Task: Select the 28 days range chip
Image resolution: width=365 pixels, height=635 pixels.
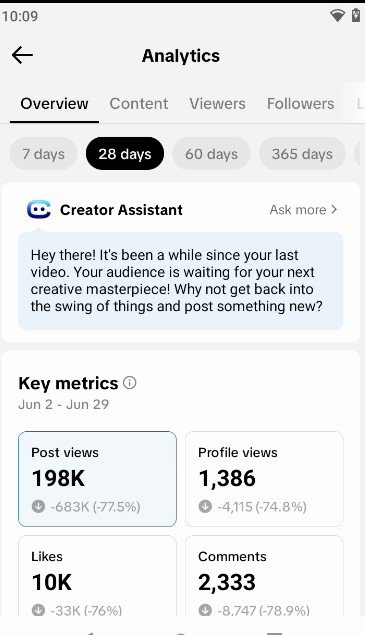Action: (x=125, y=154)
